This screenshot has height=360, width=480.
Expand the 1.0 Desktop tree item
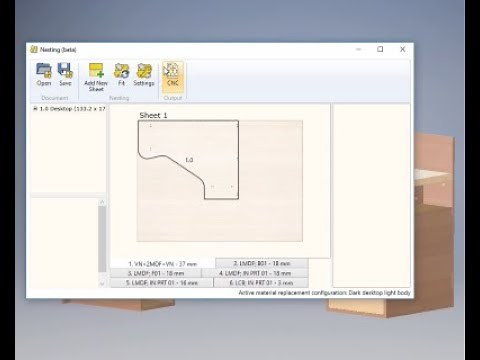pos(35,108)
